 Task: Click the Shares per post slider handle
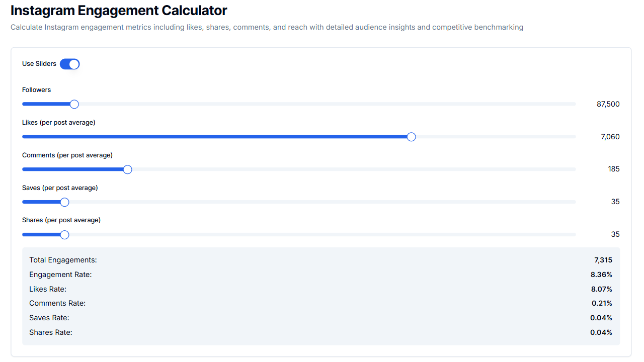click(x=64, y=234)
